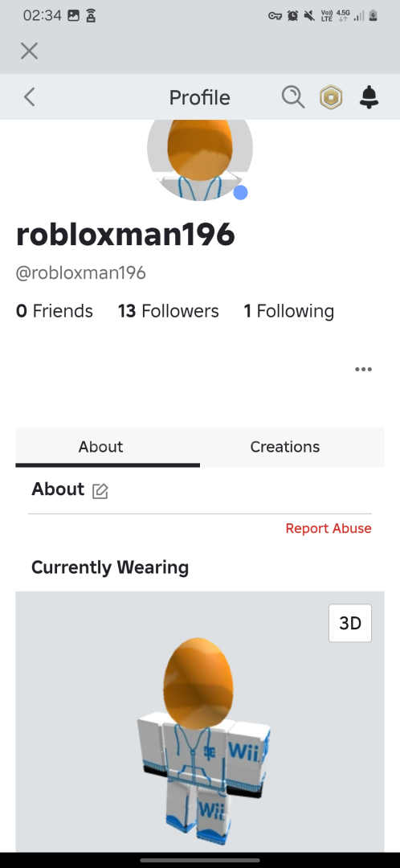Toggle avatar view to 3D

coord(350,624)
